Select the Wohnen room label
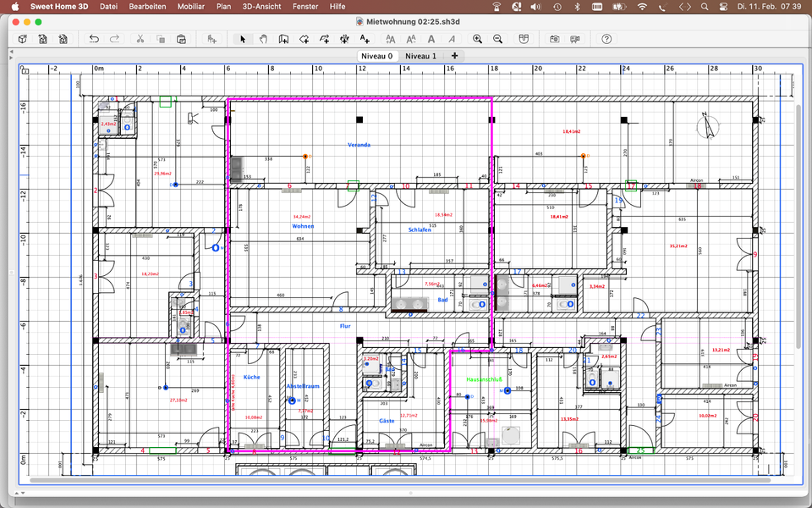This screenshot has height=508, width=812. (x=303, y=226)
